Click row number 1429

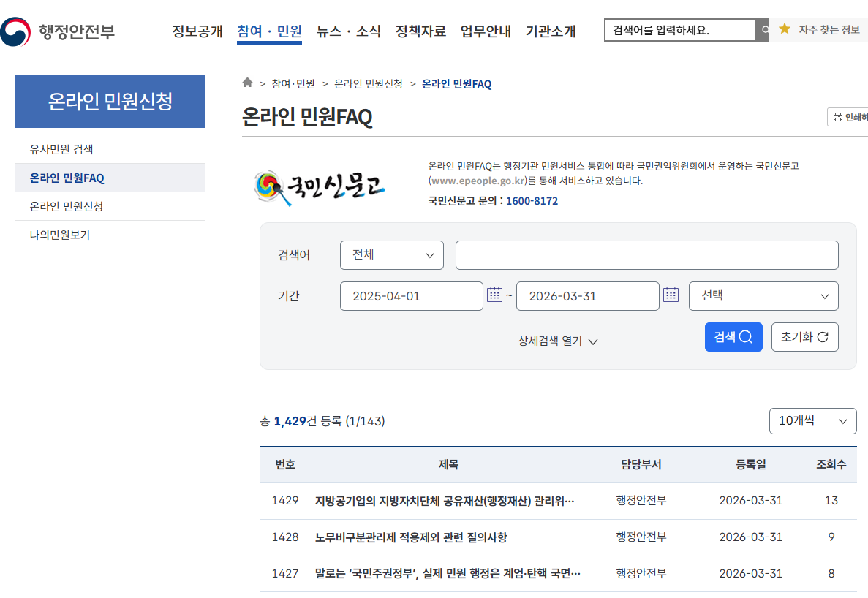(x=285, y=501)
